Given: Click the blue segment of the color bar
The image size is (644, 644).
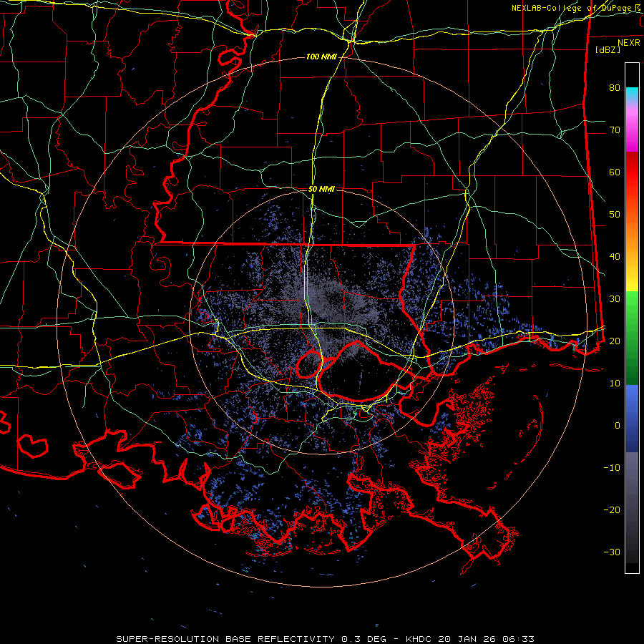Looking at the screenshot, I should click(632, 418).
